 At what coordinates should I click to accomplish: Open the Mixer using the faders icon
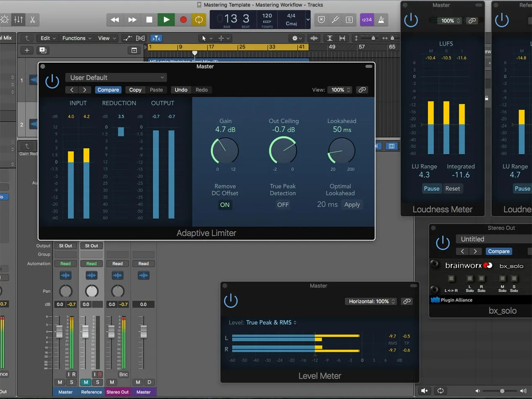point(18,19)
